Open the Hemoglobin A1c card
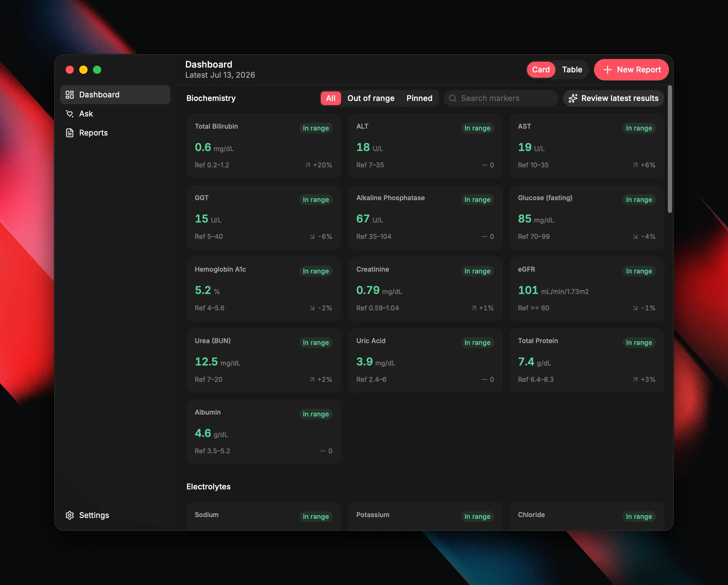This screenshot has width=728, height=585. click(x=263, y=289)
